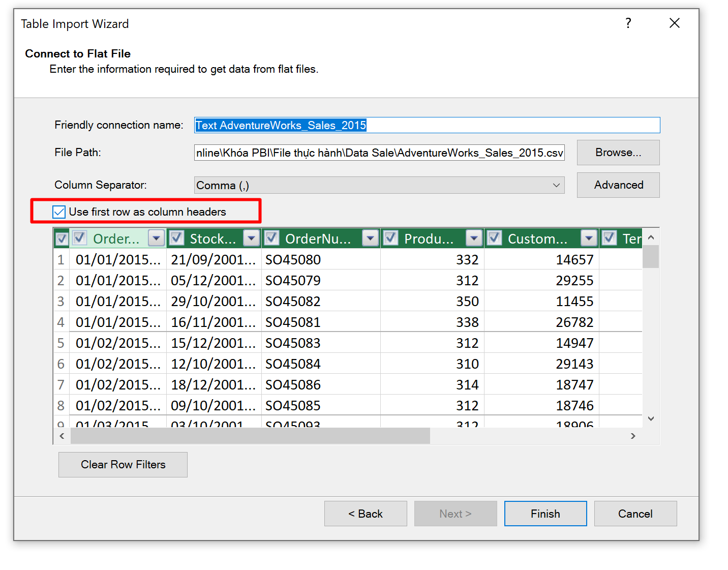
Task: Click the Clear Row Filters button
Action: point(123,465)
